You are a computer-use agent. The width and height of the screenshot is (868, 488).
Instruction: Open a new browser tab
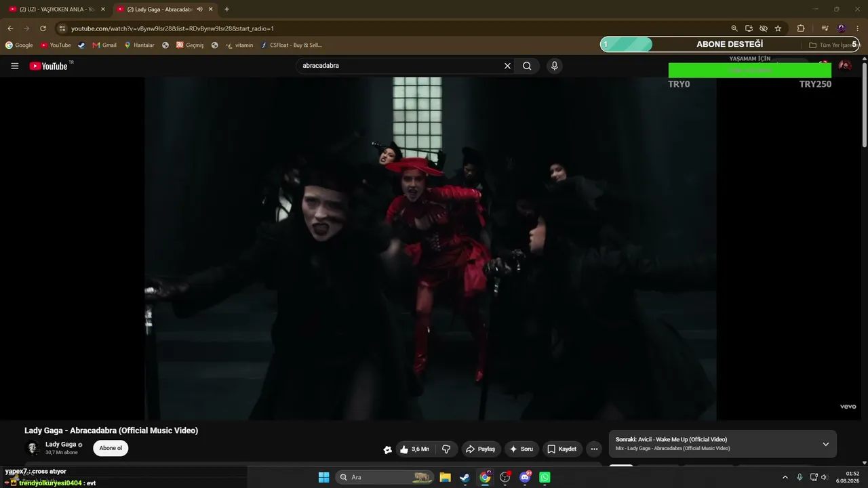226,9
